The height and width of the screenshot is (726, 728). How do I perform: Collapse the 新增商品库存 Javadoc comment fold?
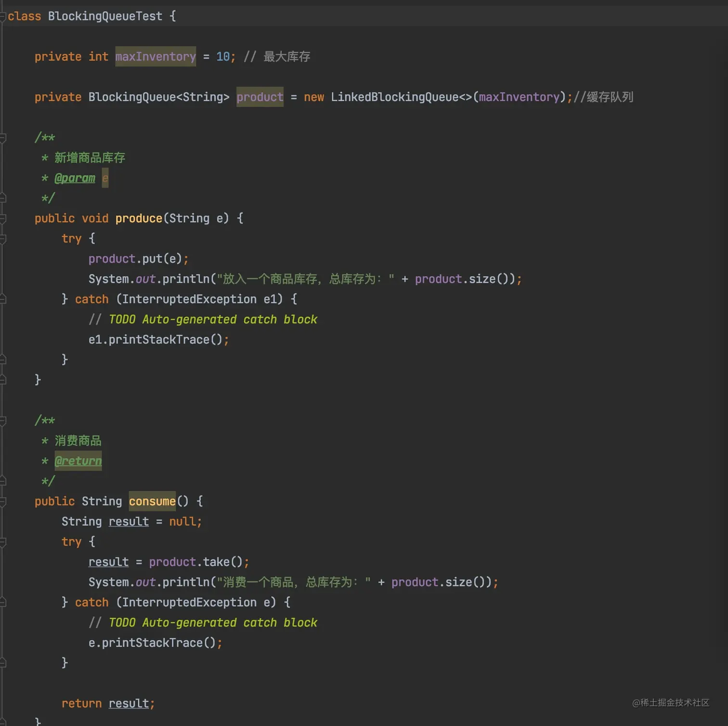[x=2, y=138]
